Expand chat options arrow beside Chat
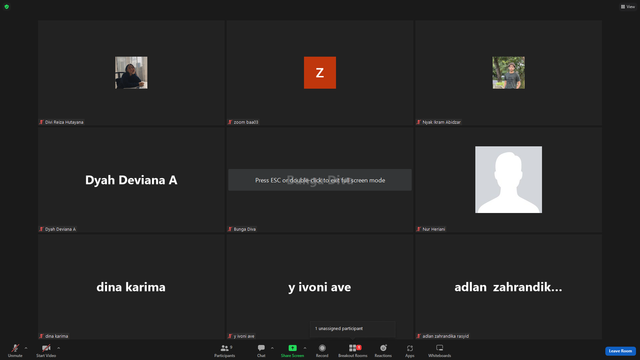640x360 pixels. 272,348
